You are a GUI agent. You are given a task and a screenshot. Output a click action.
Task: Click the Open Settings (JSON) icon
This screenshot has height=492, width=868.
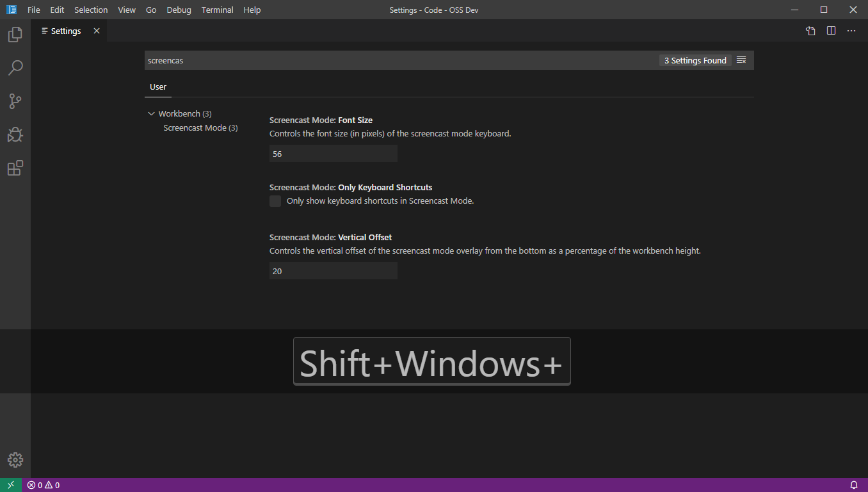tap(810, 31)
